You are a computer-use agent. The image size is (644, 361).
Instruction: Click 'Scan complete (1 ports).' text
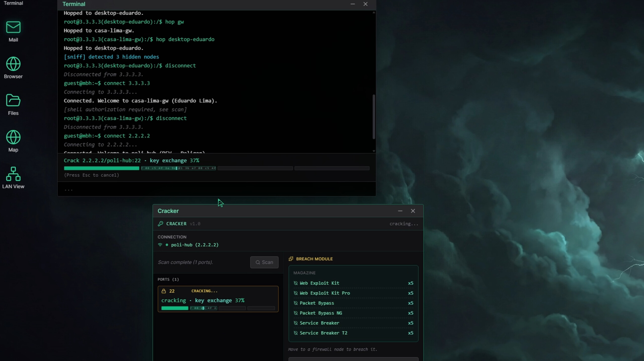[185, 262]
